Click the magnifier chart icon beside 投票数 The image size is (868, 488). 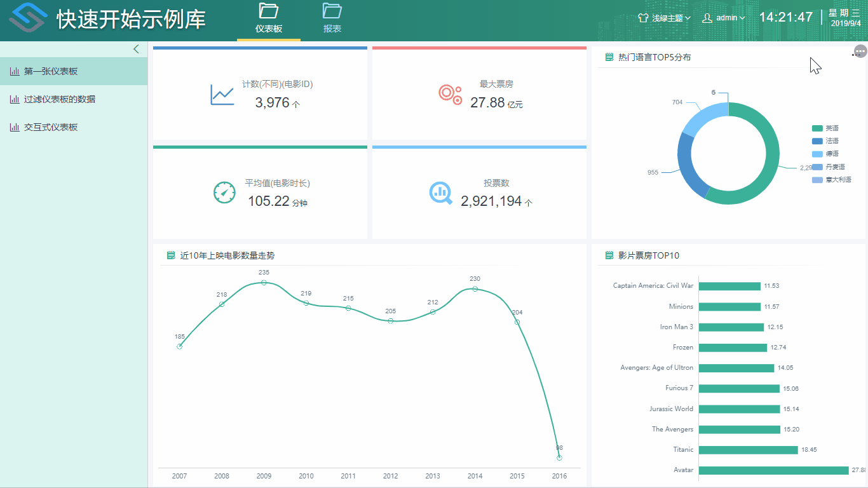(x=441, y=193)
